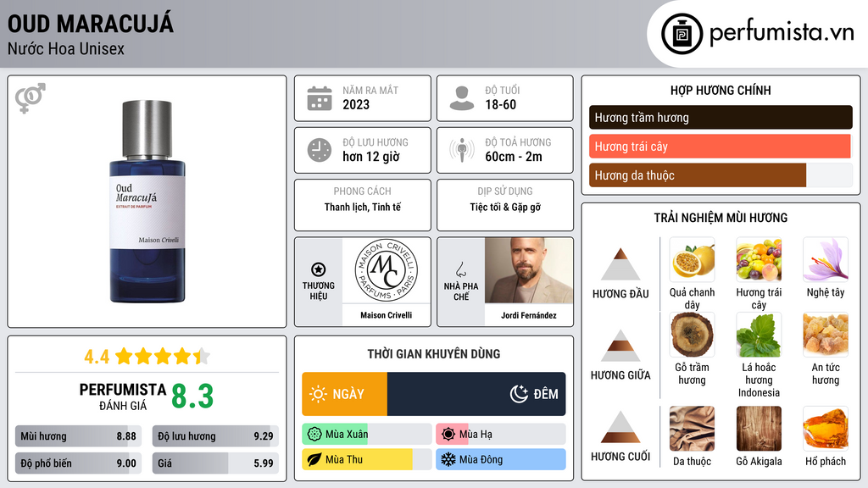Select the Hương trái cây note image
Viewport: 868px width, 488px height.
point(759,260)
